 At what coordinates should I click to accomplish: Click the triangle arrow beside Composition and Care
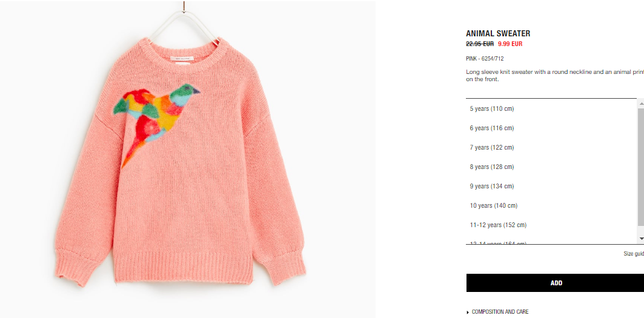coord(468,313)
